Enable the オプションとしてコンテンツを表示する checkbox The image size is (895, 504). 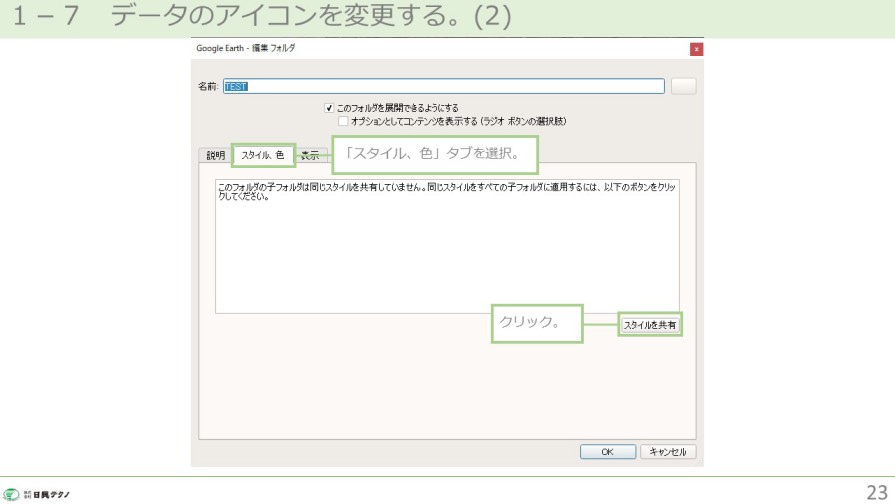[343, 120]
